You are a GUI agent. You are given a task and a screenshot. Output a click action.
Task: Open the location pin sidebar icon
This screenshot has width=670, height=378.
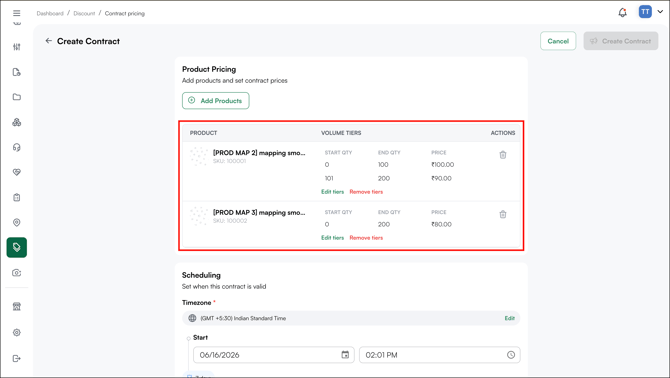(17, 223)
